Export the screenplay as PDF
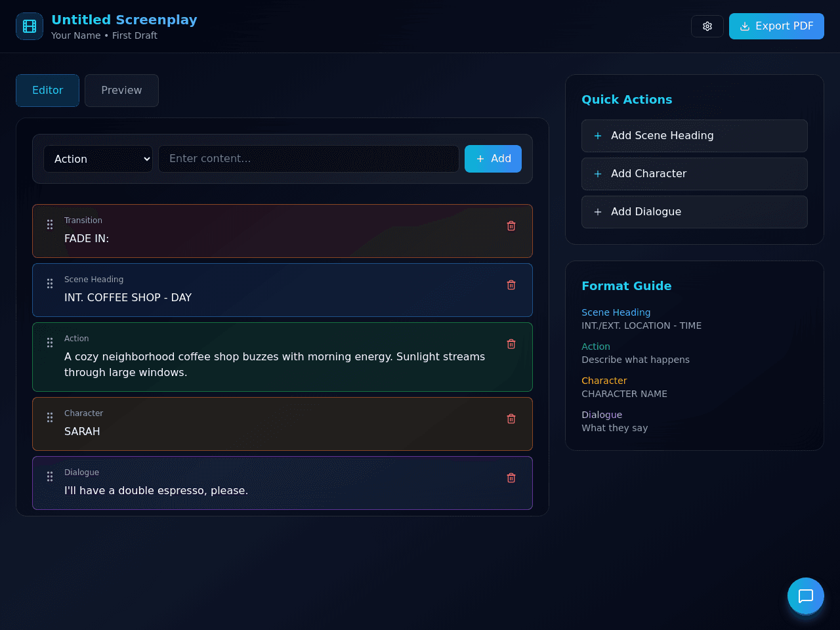840x630 pixels. (776, 26)
